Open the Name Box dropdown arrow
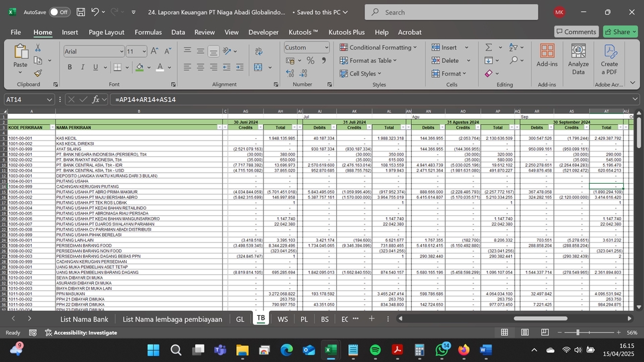The width and height of the screenshot is (644, 362). [x=49, y=99]
